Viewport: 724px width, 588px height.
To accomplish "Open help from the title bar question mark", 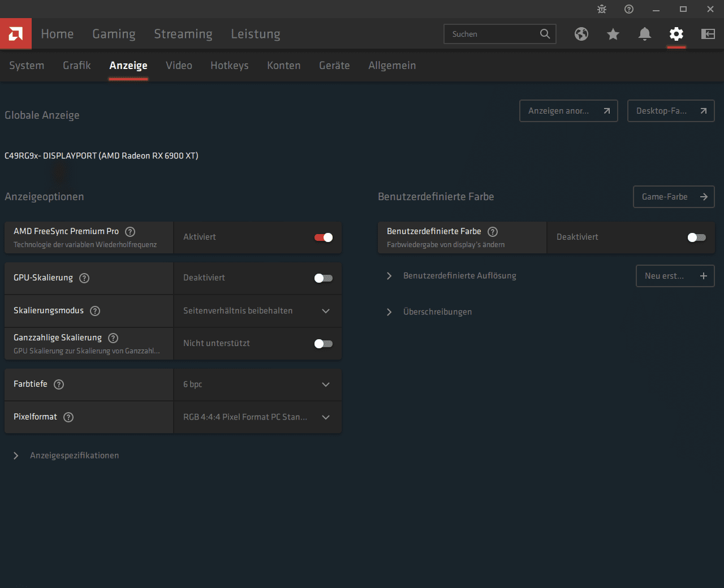I will pos(629,9).
